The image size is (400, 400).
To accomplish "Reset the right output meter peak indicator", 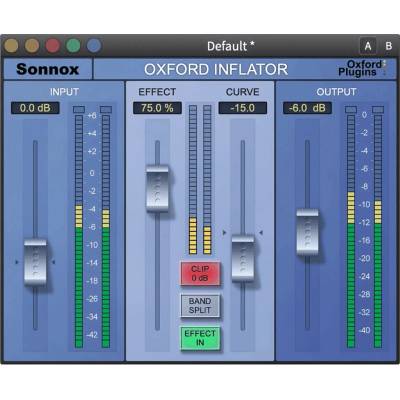I will click(378, 109).
